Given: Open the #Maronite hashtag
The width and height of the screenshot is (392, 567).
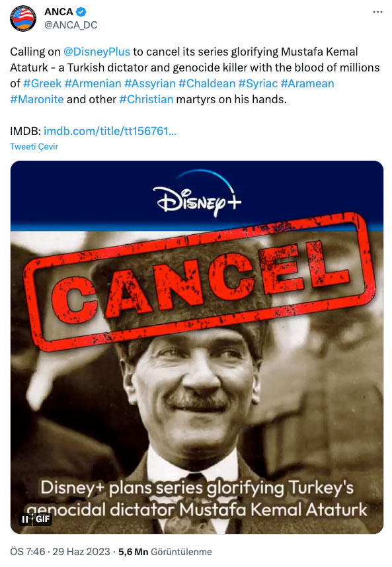Looking at the screenshot, I should click(x=37, y=99).
